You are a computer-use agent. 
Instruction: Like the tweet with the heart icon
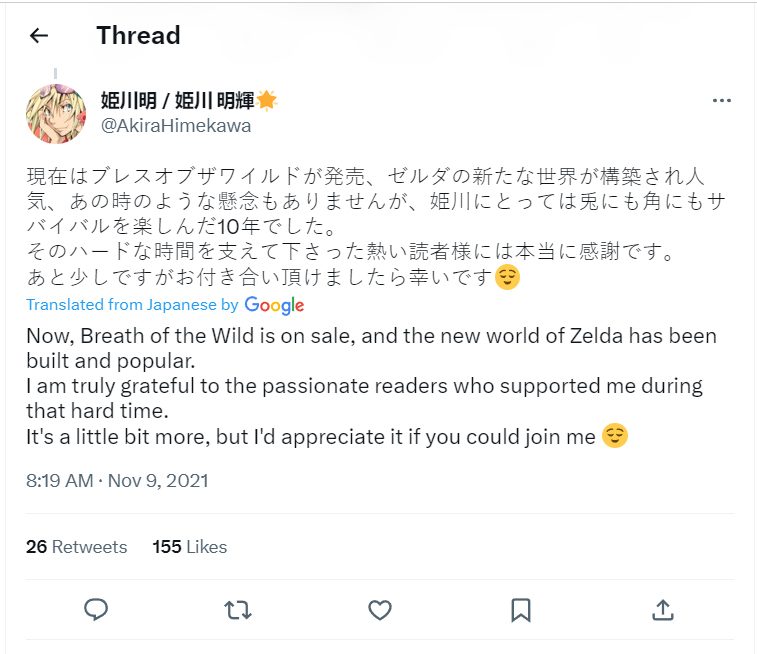(x=378, y=609)
